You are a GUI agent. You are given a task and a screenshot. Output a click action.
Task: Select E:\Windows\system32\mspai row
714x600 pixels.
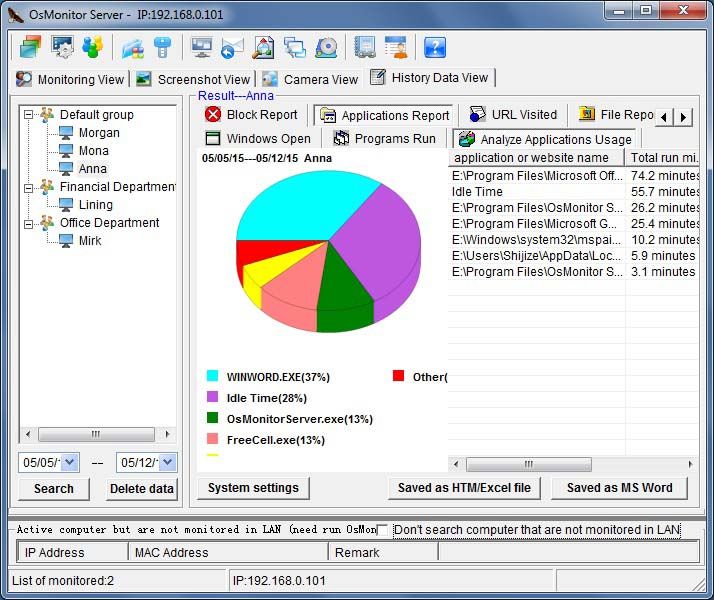(574, 239)
